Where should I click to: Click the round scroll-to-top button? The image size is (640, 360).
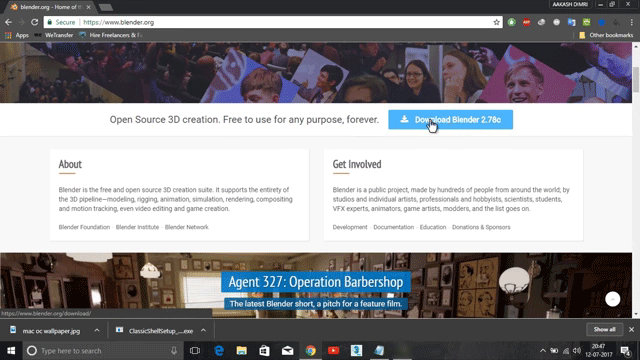(612, 299)
